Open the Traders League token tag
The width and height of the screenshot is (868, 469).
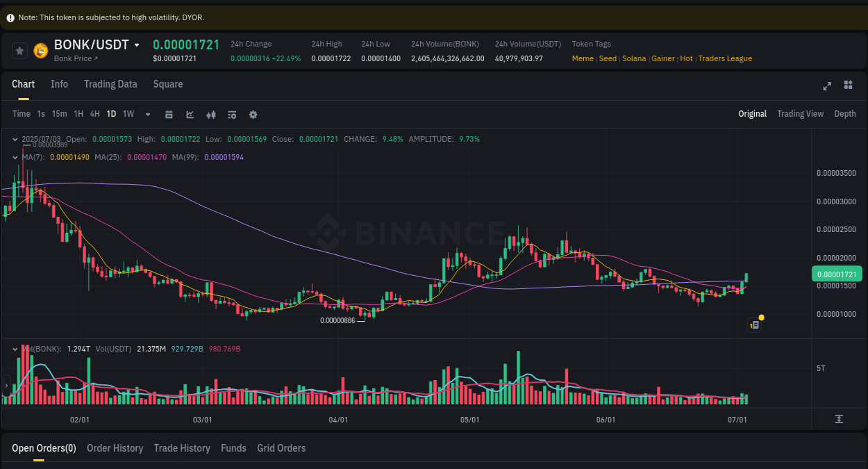point(725,58)
